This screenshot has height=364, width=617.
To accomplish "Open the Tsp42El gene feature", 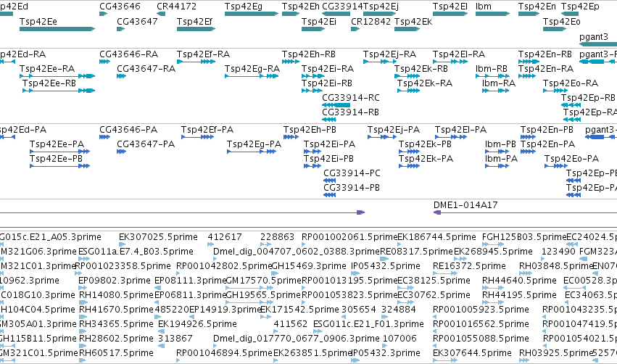I will (450, 14).
